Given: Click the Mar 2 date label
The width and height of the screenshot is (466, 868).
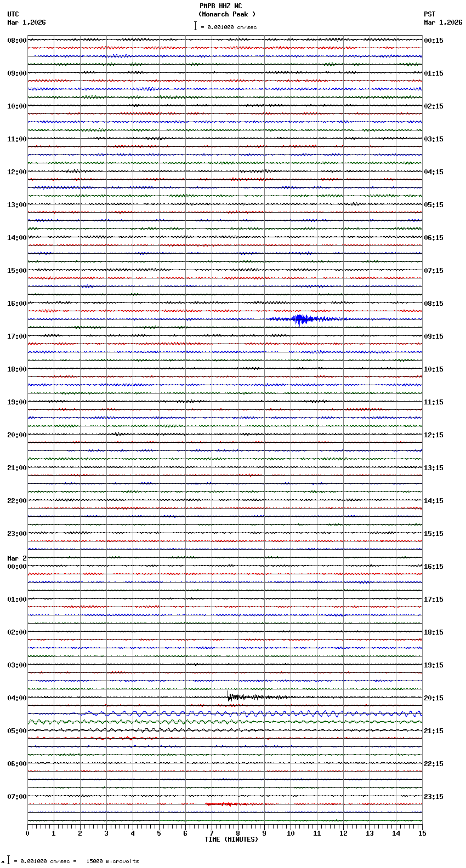Looking at the screenshot, I should 17,558.
